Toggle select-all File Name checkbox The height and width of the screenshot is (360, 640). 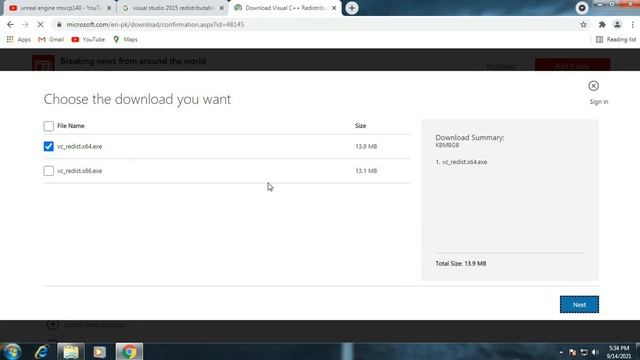(x=49, y=126)
